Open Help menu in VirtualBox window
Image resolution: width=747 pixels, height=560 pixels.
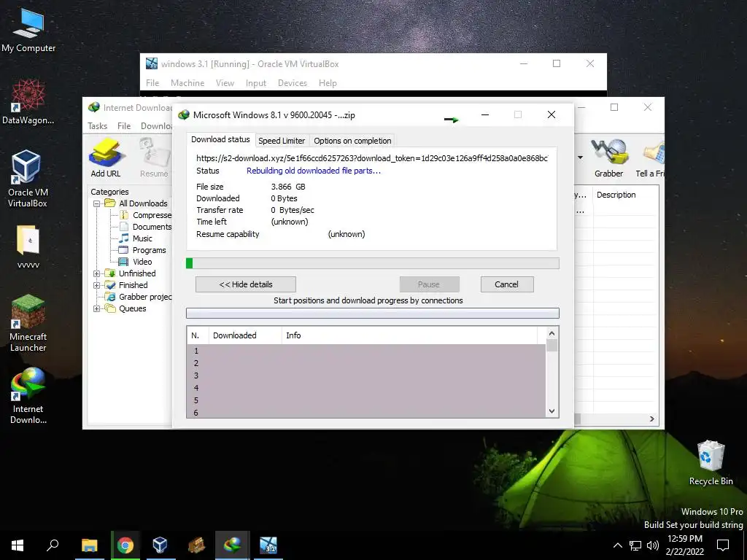[x=328, y=83]
